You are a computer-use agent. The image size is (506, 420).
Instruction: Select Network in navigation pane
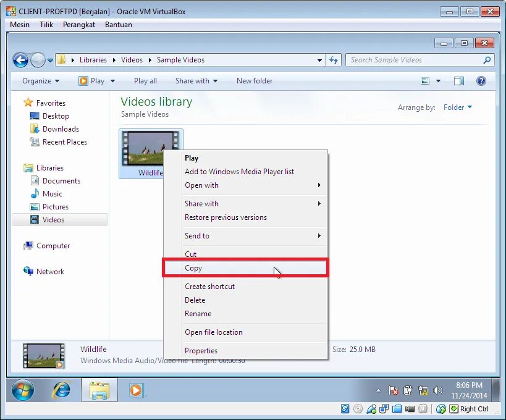[x=44, y=272]
